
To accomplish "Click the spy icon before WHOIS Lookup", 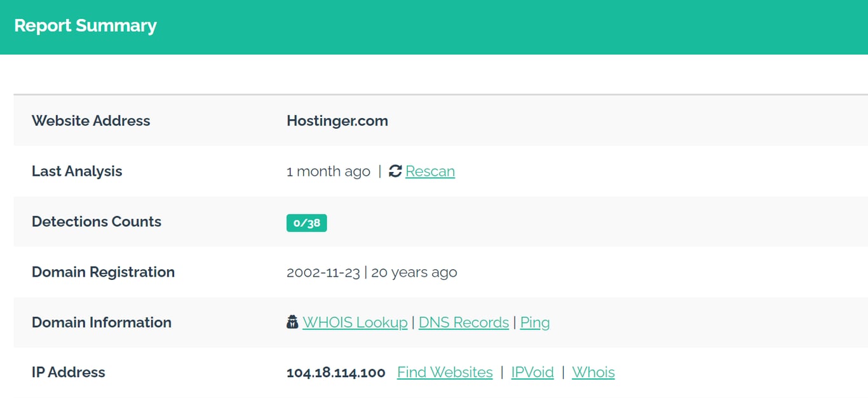I will [x=292, y=322].
